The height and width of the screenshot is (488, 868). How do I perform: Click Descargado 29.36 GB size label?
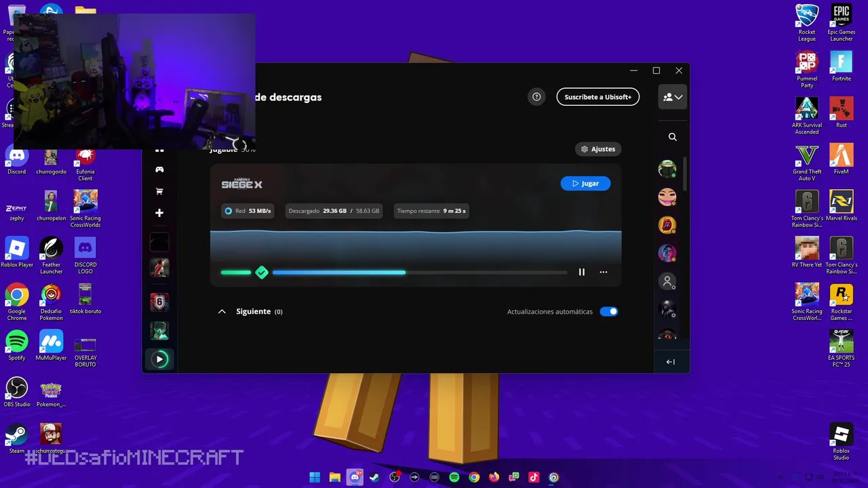pos(334,211)
